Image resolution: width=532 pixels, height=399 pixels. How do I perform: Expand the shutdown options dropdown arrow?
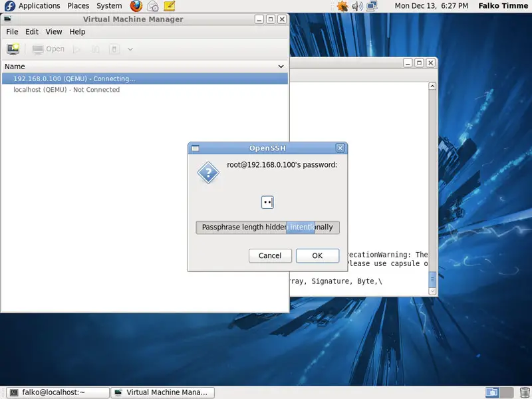tap(130, 49)
